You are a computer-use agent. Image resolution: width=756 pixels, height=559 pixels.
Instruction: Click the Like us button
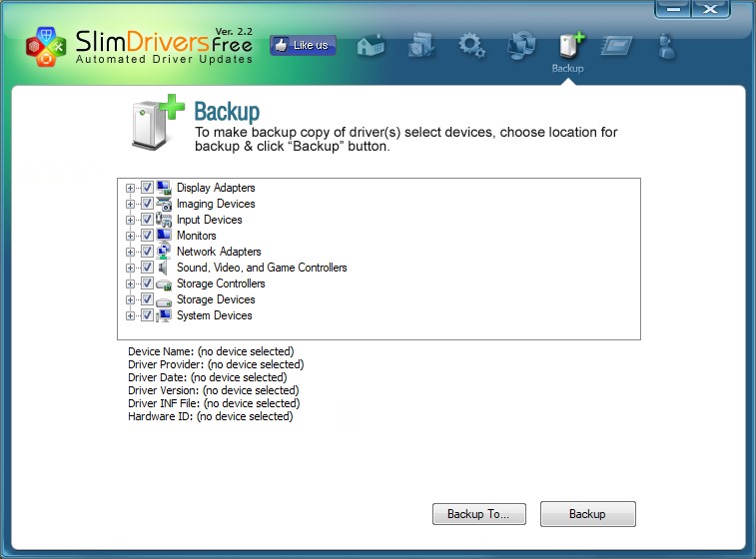click(303, 45)
